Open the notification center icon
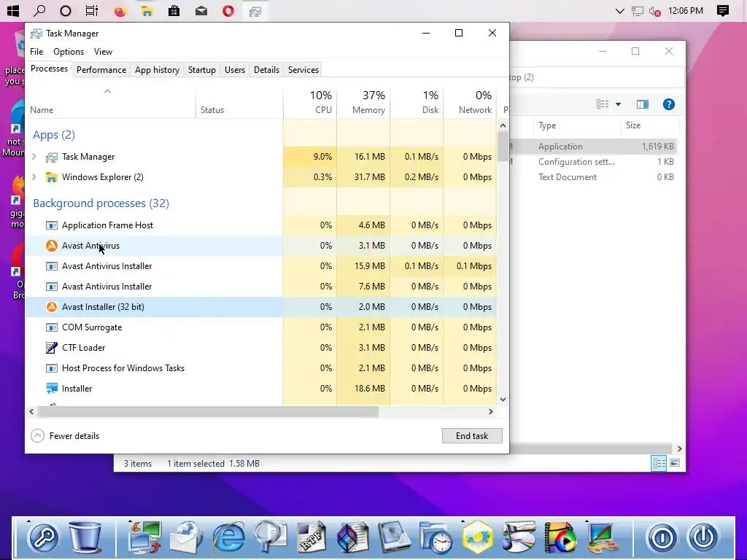Image resolution: width=747 pixels, height=560 pixels. point(723,11)
